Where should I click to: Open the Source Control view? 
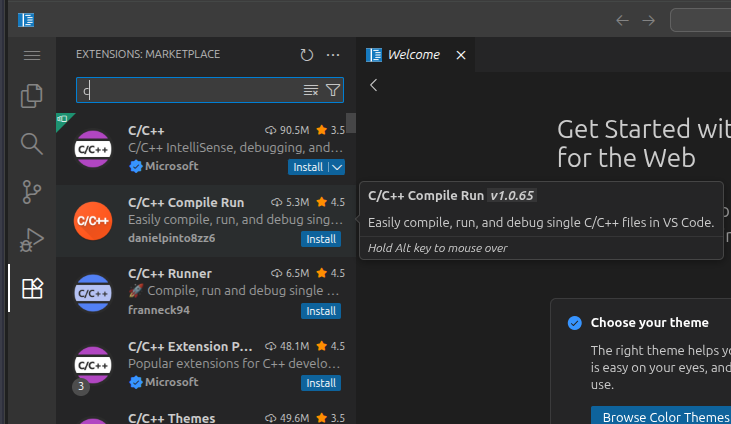[32, 192]
